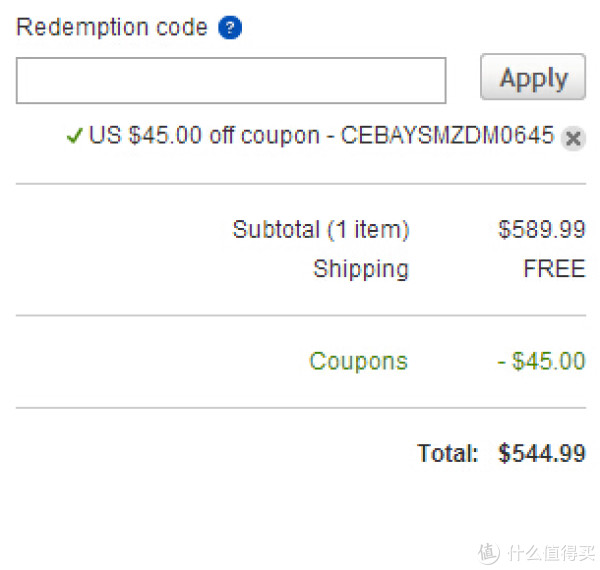Click the $589.99 subtotal amount

click(x=542, y=230)
